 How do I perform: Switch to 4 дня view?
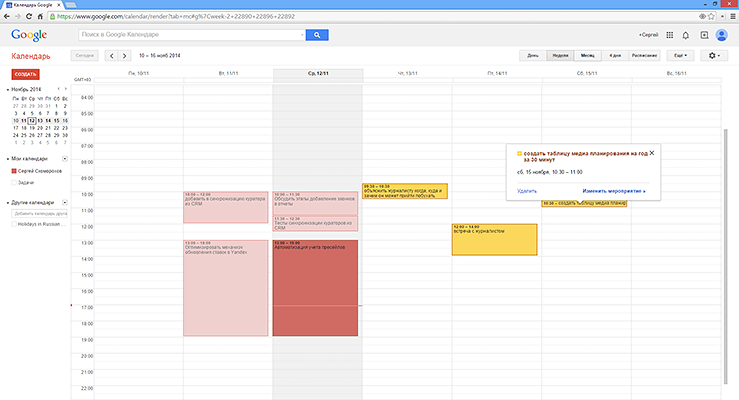(x=615, y=56)
